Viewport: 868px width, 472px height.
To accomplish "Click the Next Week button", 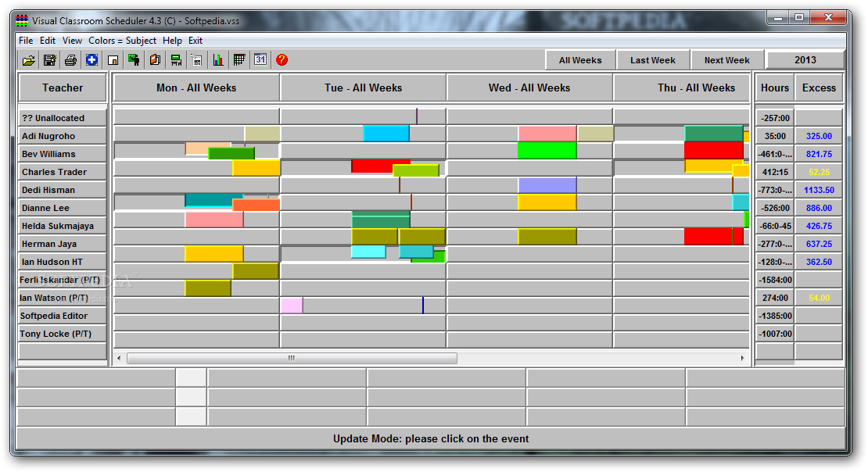I will [726, 60].
